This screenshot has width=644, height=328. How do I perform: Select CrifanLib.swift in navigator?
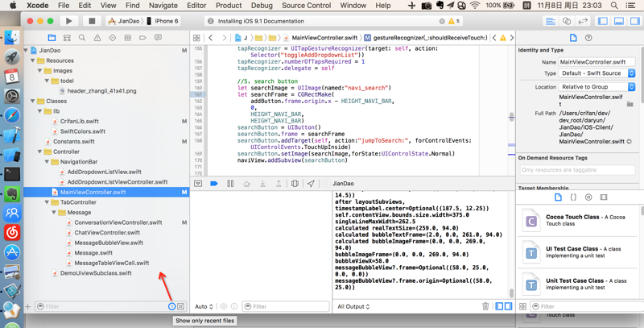[x=79, y=121]
